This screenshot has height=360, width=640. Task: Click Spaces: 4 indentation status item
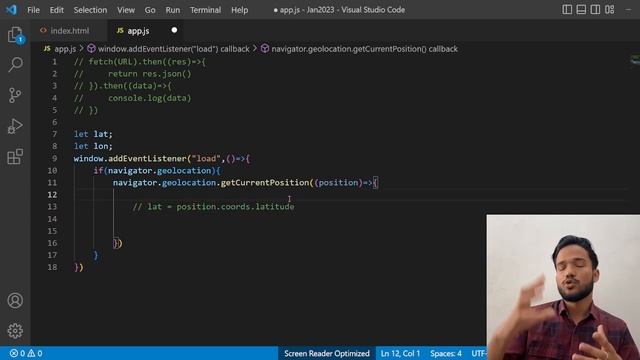[x=446, y=353]
